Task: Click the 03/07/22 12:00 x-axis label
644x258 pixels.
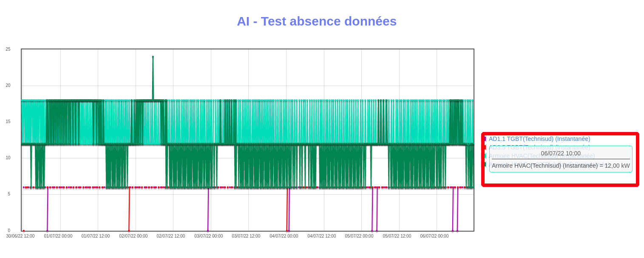Action: coord(246,236)
